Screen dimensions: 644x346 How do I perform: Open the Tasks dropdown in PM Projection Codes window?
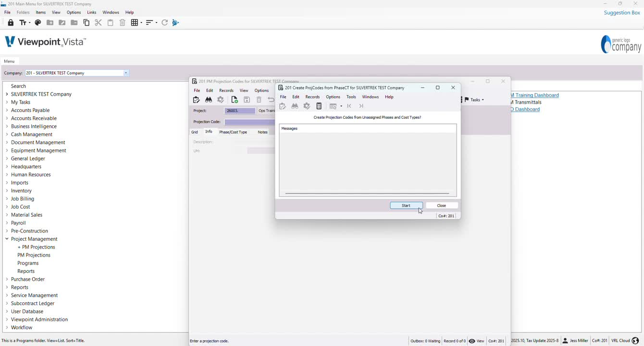tap(474, 100)
